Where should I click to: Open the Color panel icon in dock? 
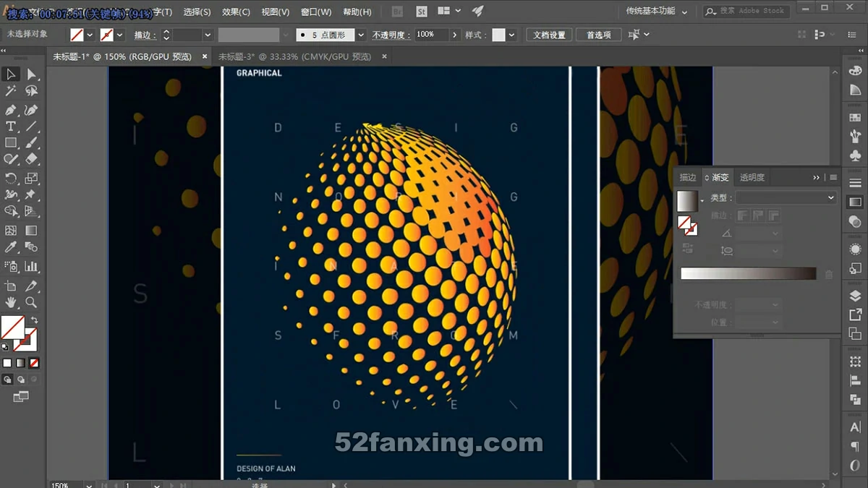pyautogui.click(x=855, y=72)
